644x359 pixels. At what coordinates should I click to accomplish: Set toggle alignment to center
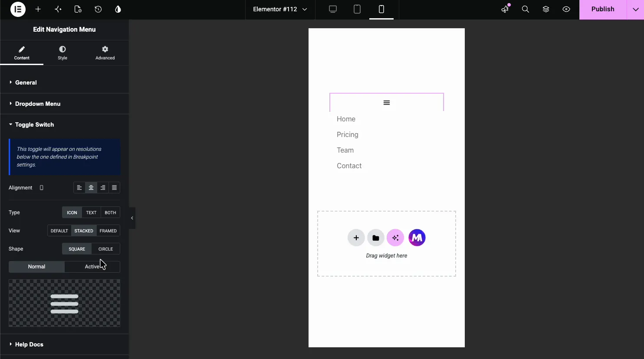[91, 188]
